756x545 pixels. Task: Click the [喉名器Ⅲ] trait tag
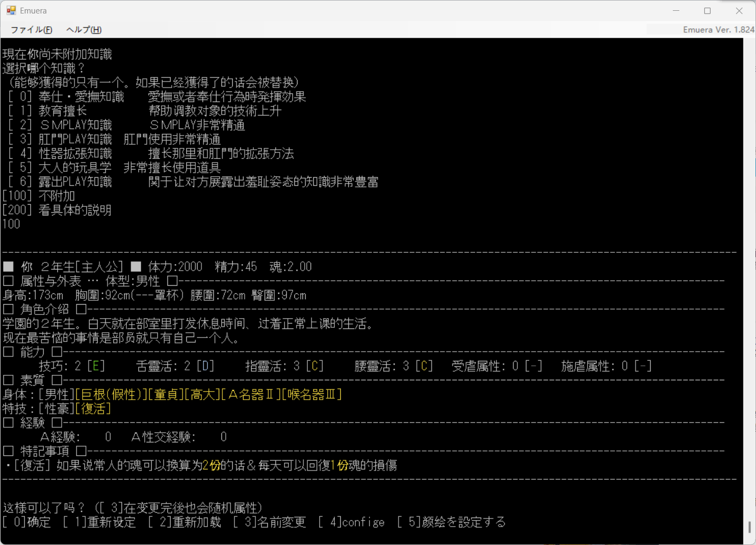coord(312,394)
